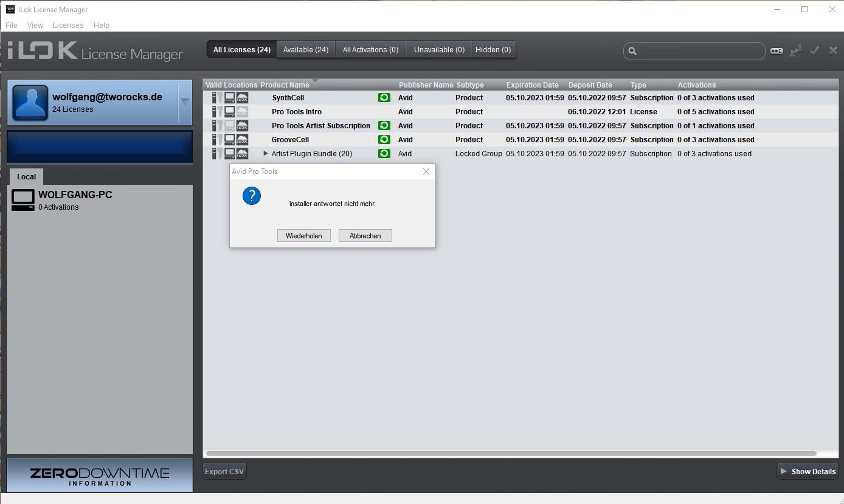Open the account dropdown arrow
Viewport: 844px width, 504px height.
click(185, 102)
